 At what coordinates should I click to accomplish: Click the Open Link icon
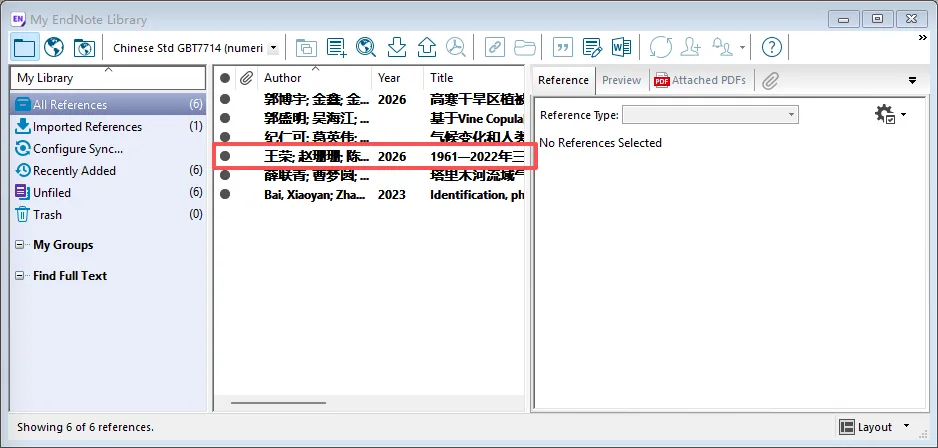pyautogui.click(x=495, y=47)
